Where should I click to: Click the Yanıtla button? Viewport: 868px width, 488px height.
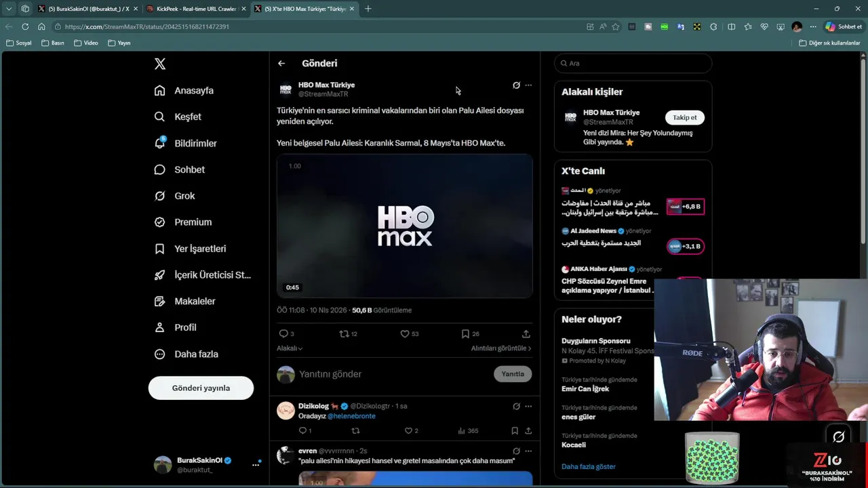(x=513, y=374)
